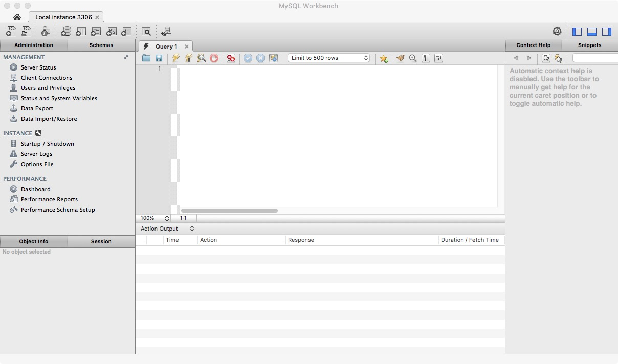Create a new view icon
This screenshot has width=618, height=364.
[x=96, y=32]
